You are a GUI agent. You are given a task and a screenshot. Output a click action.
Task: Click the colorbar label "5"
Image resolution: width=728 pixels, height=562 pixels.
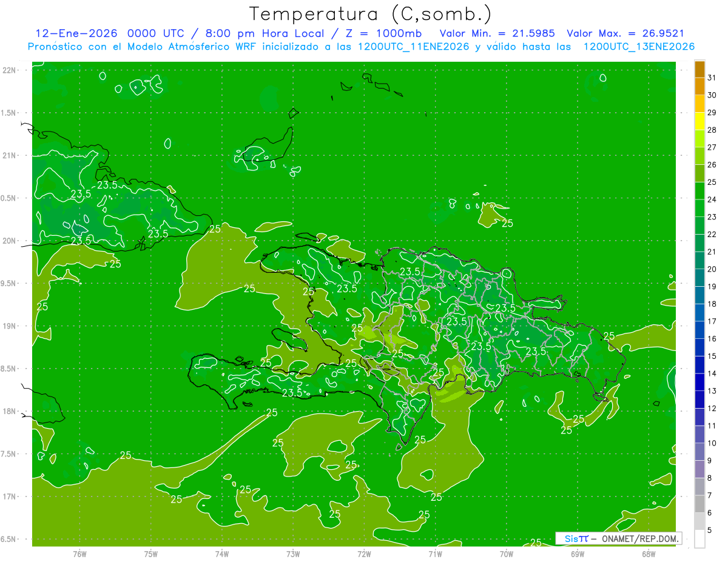click(709, 530)
